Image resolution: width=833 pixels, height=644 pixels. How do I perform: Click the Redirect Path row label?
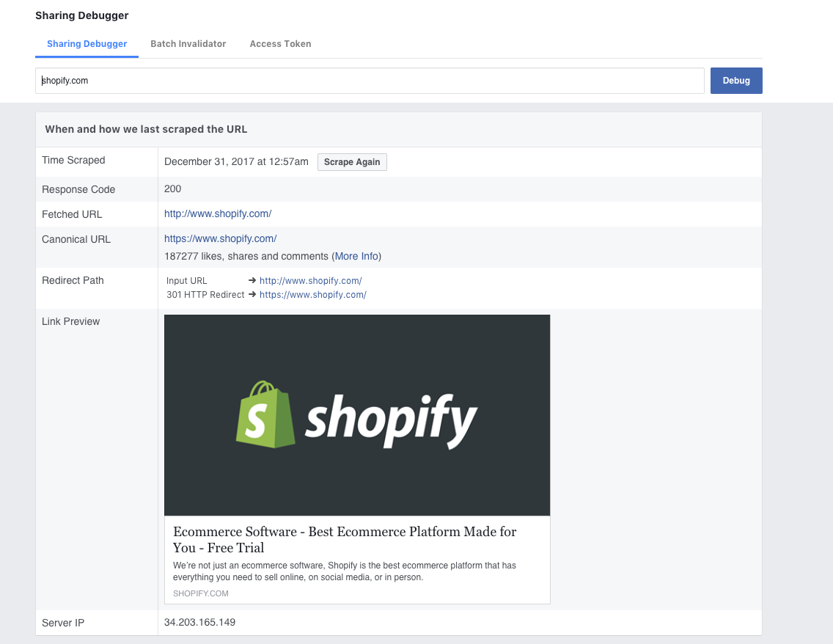pyautogui.click(x=73, y=280)
